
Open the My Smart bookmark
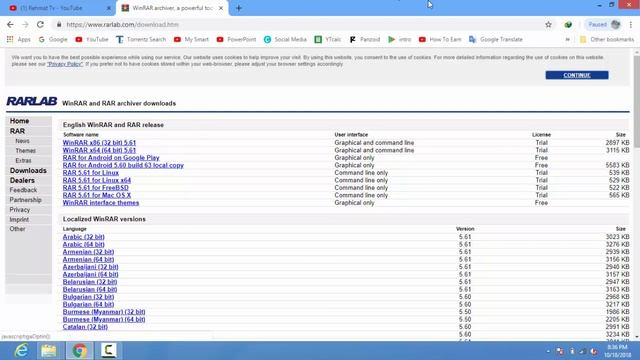pos(191,39)
